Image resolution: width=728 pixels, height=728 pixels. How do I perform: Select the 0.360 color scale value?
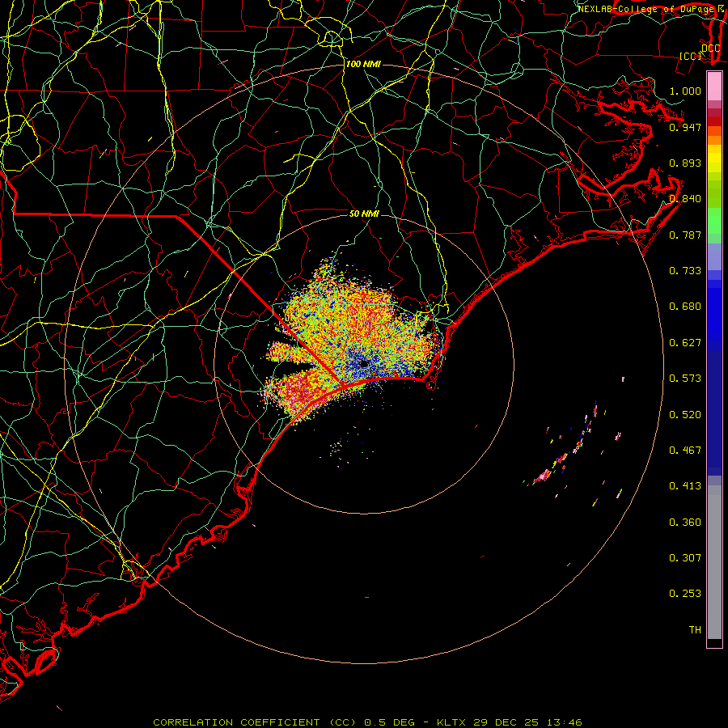click(x=685, y=523)
